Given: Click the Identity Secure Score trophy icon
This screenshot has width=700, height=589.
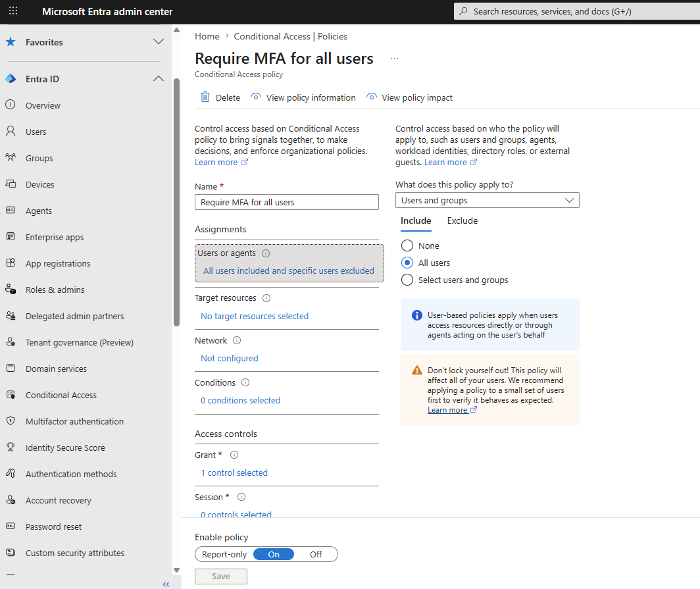Looking at the screenshot, I should [x=11, y=447].
